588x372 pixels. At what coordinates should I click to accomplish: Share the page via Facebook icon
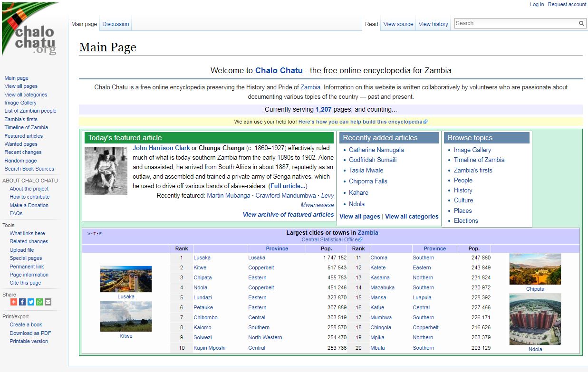tap(22, 302)
